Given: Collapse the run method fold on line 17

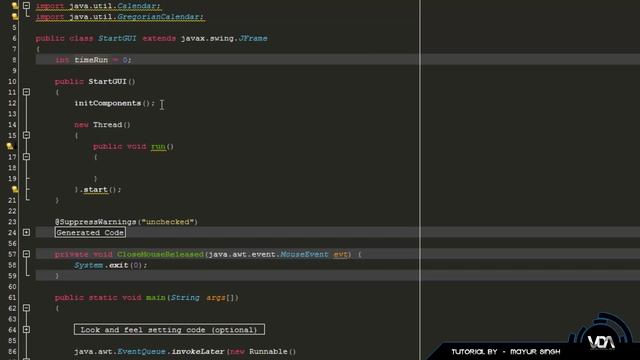Looking at the screenshot, I should pyautogui.click(x=26, y=157).
